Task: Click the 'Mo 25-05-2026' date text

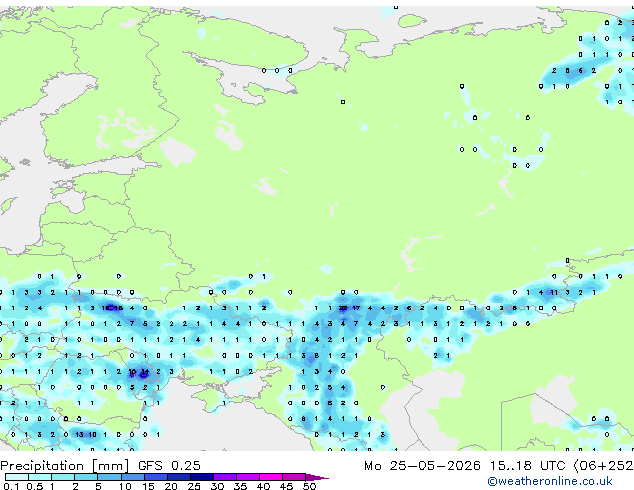Action: [422, 466]
